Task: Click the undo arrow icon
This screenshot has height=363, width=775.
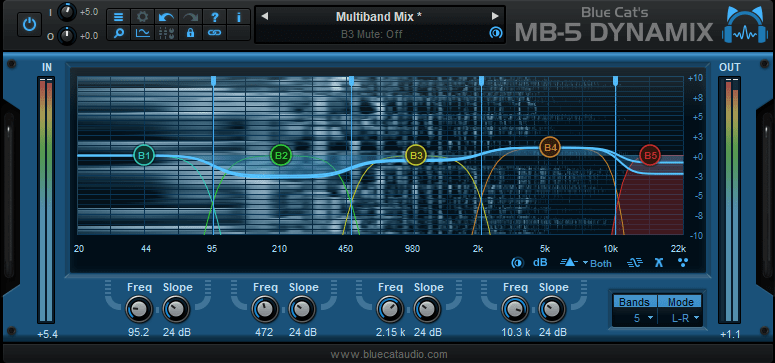Action: [x=166, y=17]
